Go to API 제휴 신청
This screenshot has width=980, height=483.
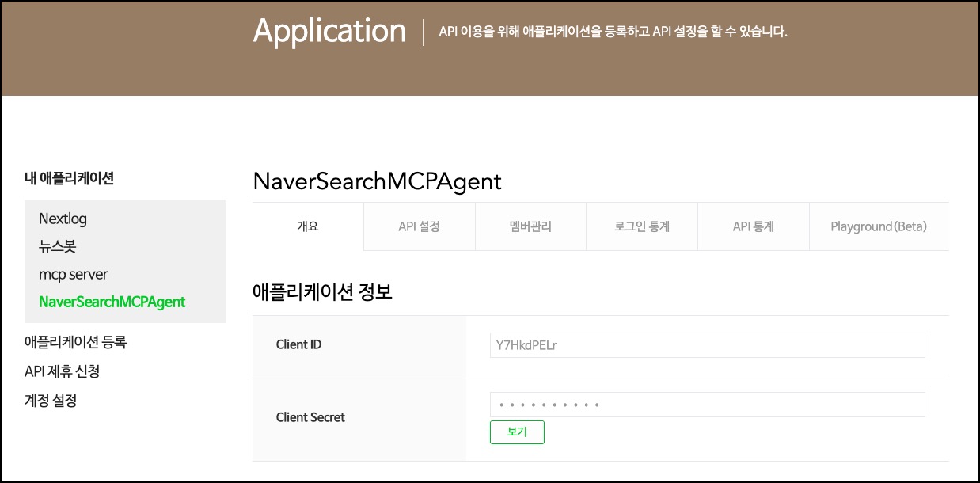point(62,371)
